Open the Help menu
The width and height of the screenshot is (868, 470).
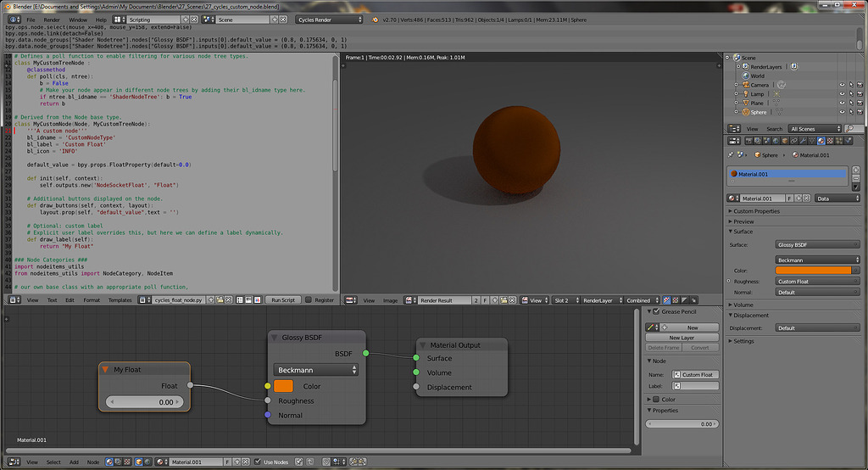tap(102, 20)
